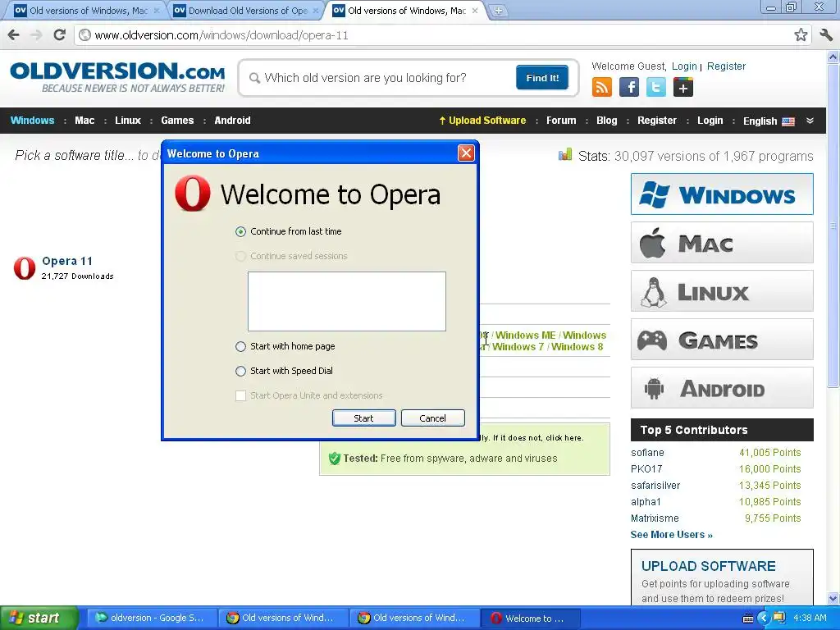Open RSS feed icon
Viewport: 840px width, 630px height.
[x=601, y=87]
